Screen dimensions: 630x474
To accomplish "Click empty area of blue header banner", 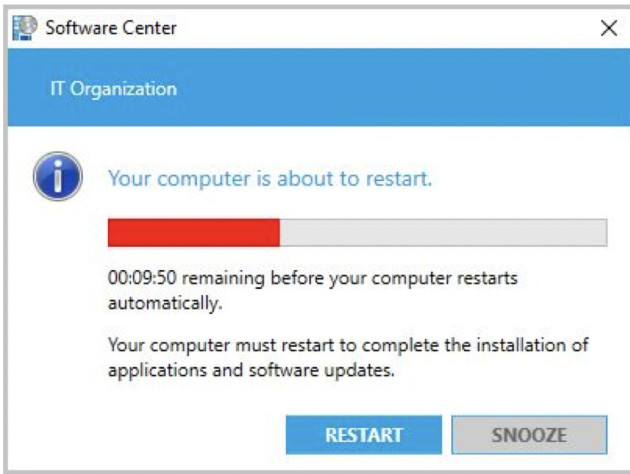I will point(400,89).
